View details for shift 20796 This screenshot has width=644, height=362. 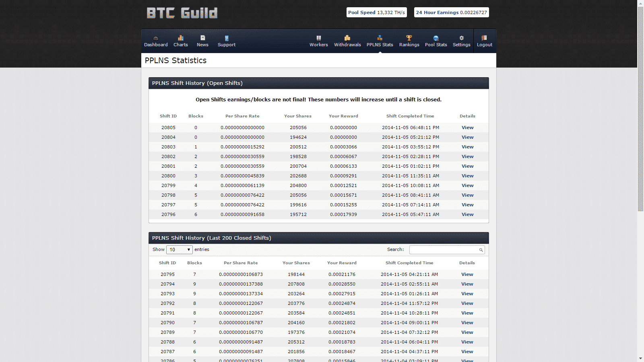[x=467, y=214]
